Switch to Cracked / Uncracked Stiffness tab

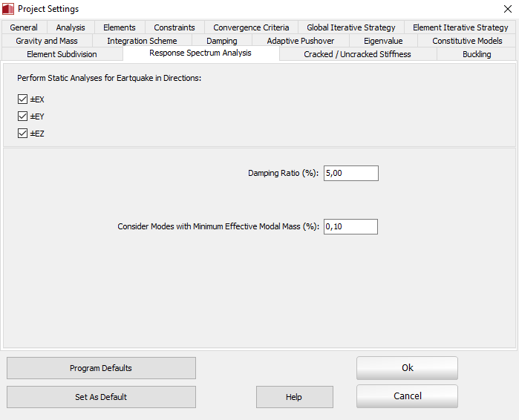pos(357,54)
